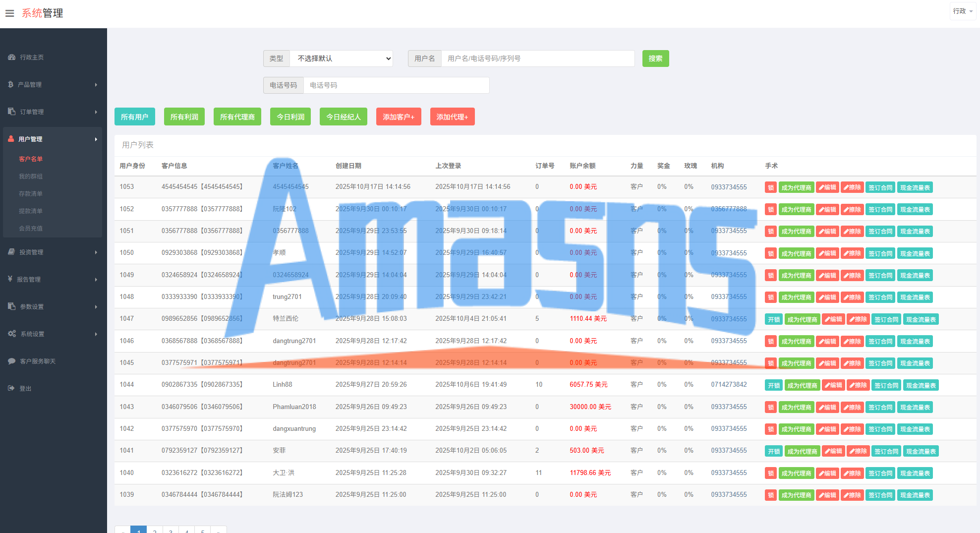The width and height of the screenshot is (980, 533).
Task: Click the green 搜索 button
Action: [655, 59]
